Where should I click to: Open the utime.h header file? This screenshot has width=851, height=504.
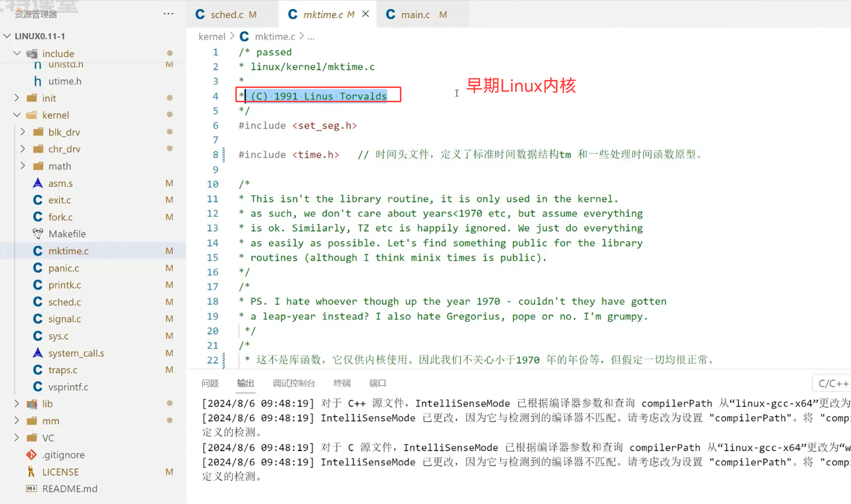65,81
